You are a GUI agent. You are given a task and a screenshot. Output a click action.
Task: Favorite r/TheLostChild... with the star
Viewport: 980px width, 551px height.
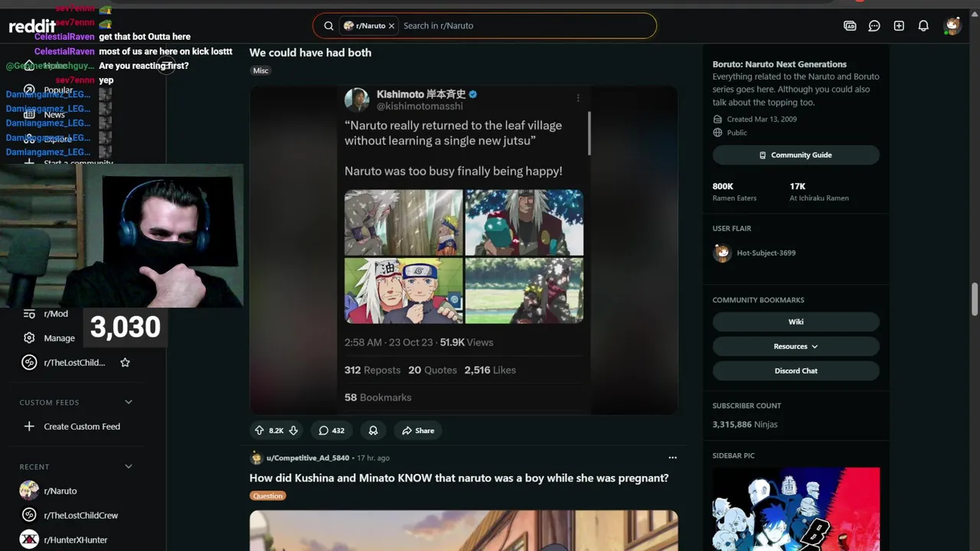tap(125, 363)
